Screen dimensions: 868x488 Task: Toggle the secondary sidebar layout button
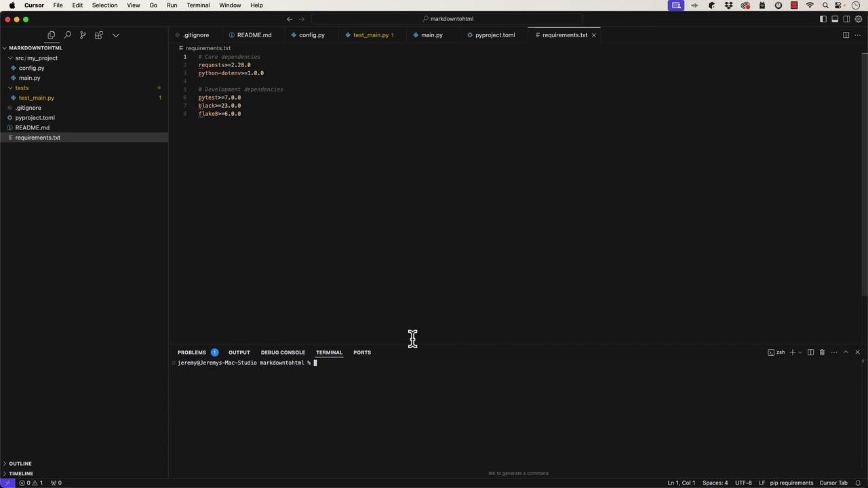pos(846,19)
